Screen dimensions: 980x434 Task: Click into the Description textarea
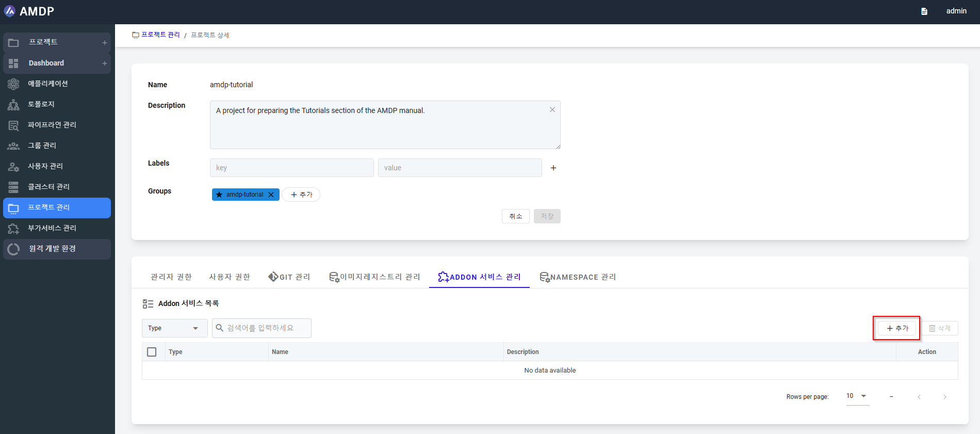tap(385, 125)
